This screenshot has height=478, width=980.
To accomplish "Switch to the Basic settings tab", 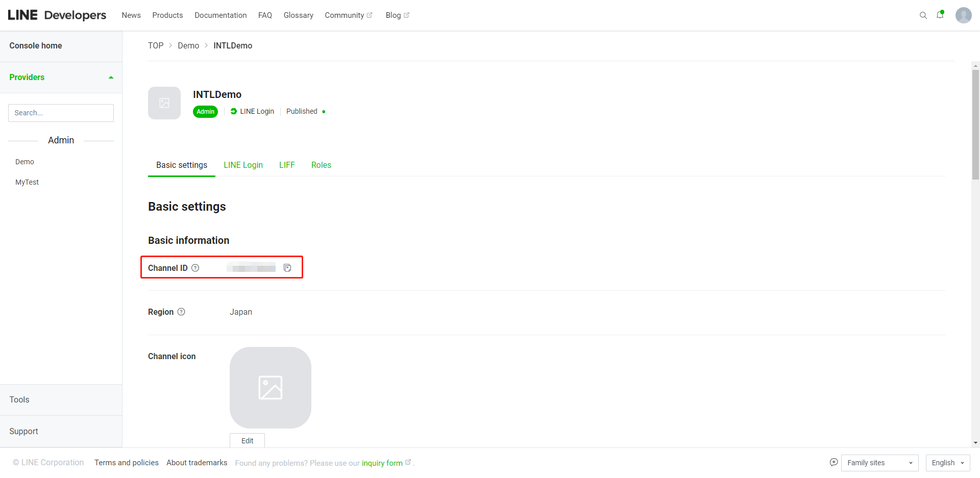I will 182,165.
